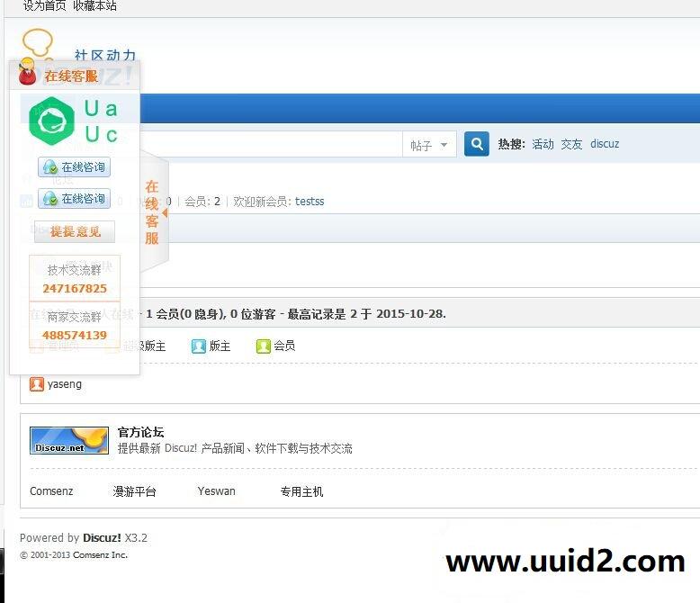This screenshot has height=603, width=700.
Task: Click the blue search magnifier button
Action: pos(476,144)
